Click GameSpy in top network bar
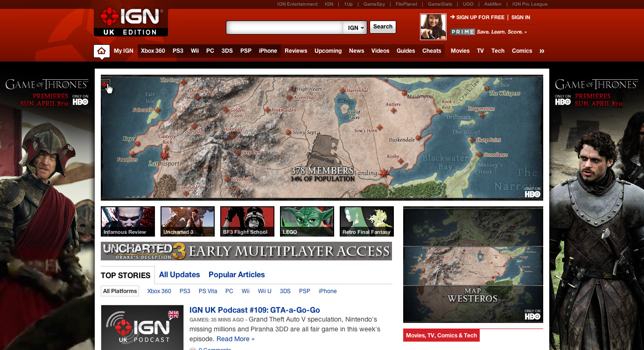This screenshot has width=644, height=350. tap(374, 4)
